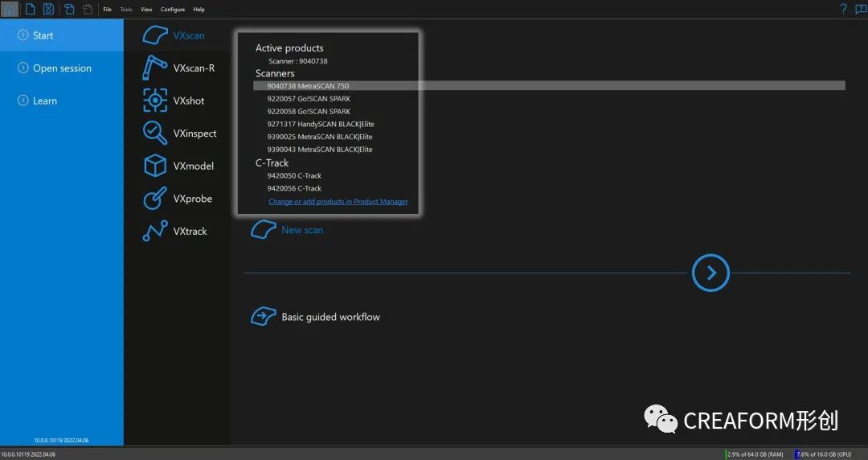The height and width of the screenshot is (460, 868).
Task: Expand the Learn section
Action: pyautogui.click(x=44, y=101)
